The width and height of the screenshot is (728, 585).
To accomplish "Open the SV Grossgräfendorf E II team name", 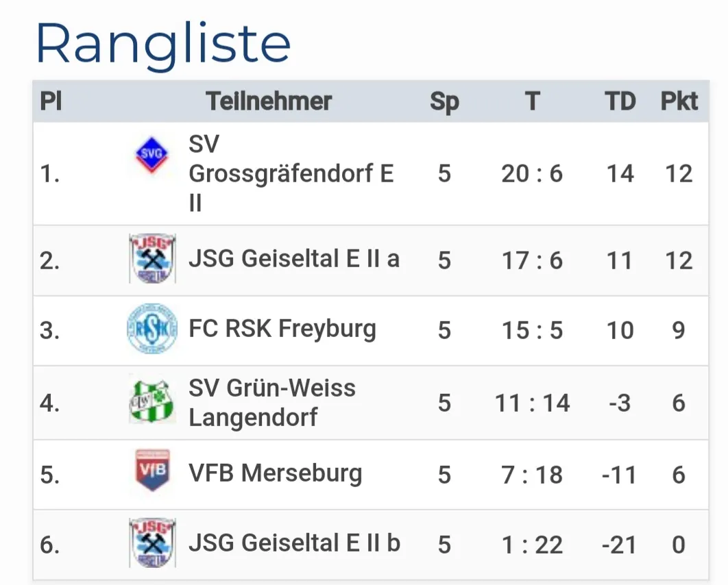I will click(291, 173).
